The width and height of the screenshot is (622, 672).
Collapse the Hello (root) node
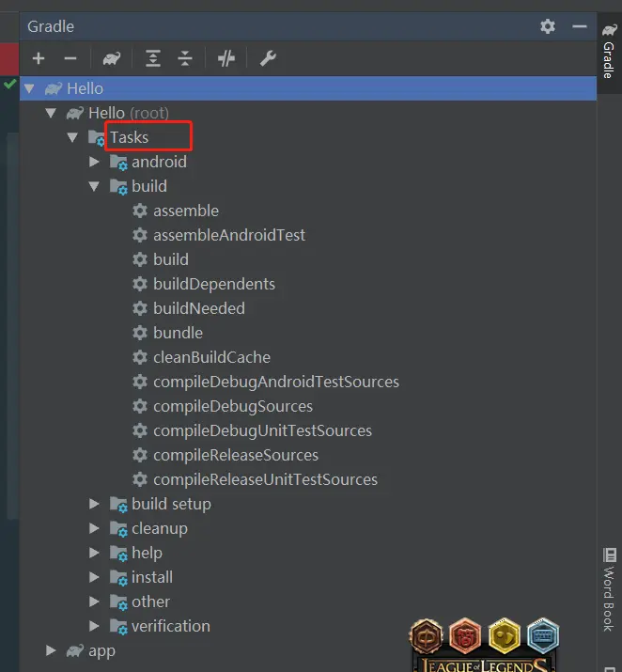pyautogui.click(x=51, y=113)
